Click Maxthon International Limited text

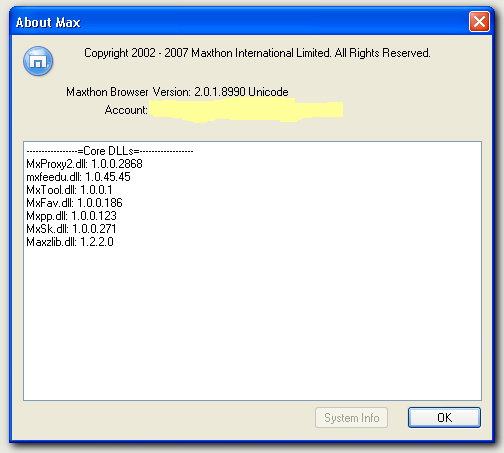261,53
